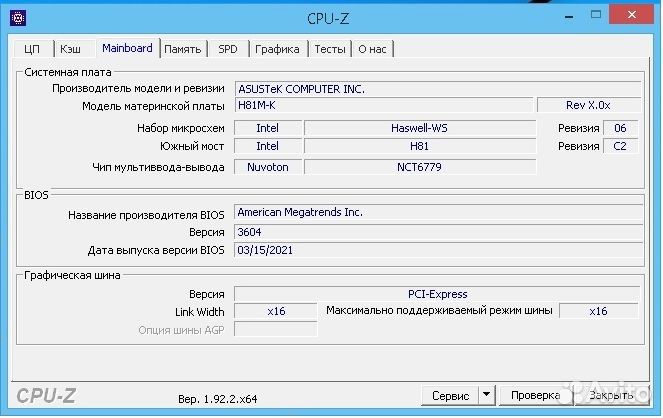Viewport: 663px width, 418px height.
Task: Click the Nuvoton vendor value
Action: click(268, 167)
